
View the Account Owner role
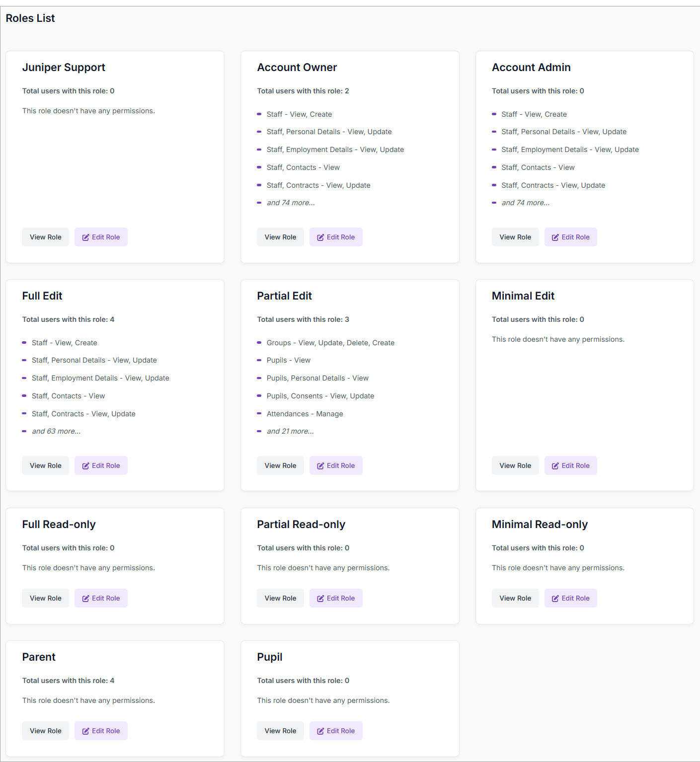click(x=280, y=237)
